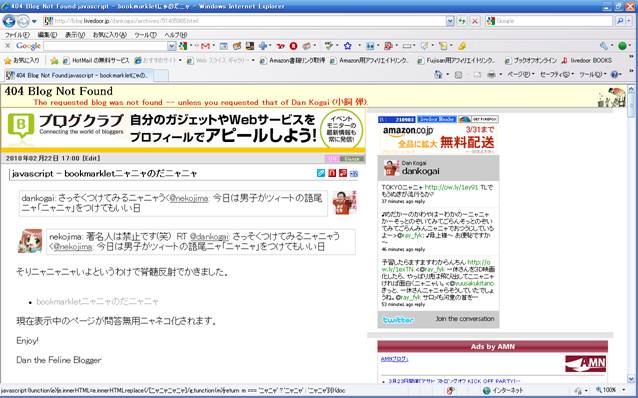
Task: Open the ファイル(F) menu
Action: click(x=17, y=35)
